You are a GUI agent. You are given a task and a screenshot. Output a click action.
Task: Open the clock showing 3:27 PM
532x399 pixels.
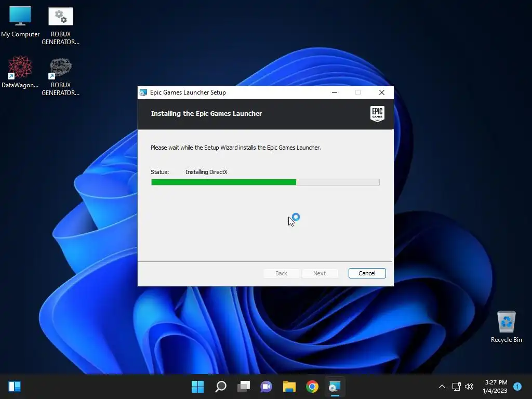click(495, 387)
